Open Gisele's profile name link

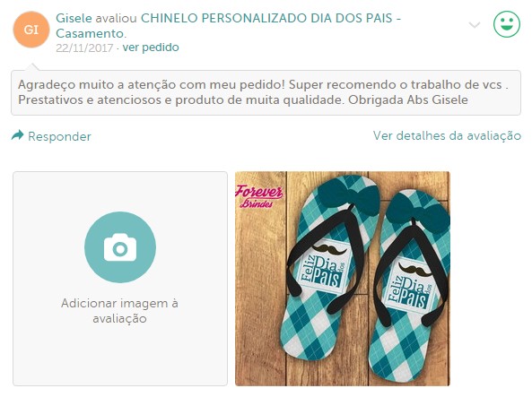click(x=74, y=18)
